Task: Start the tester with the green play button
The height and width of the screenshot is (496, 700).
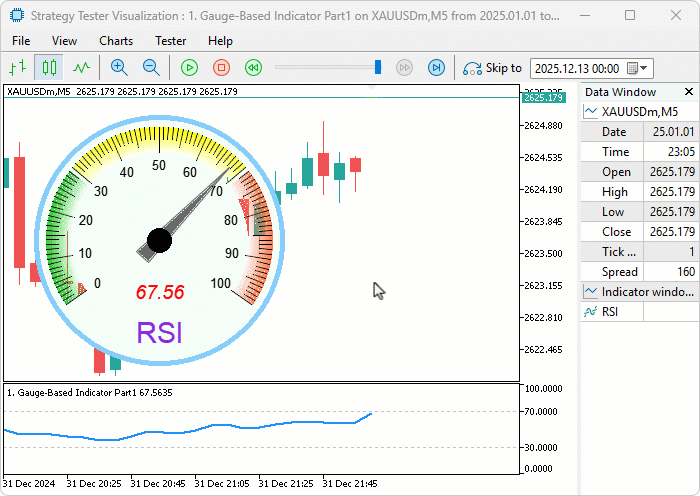Action: point(189,68)
